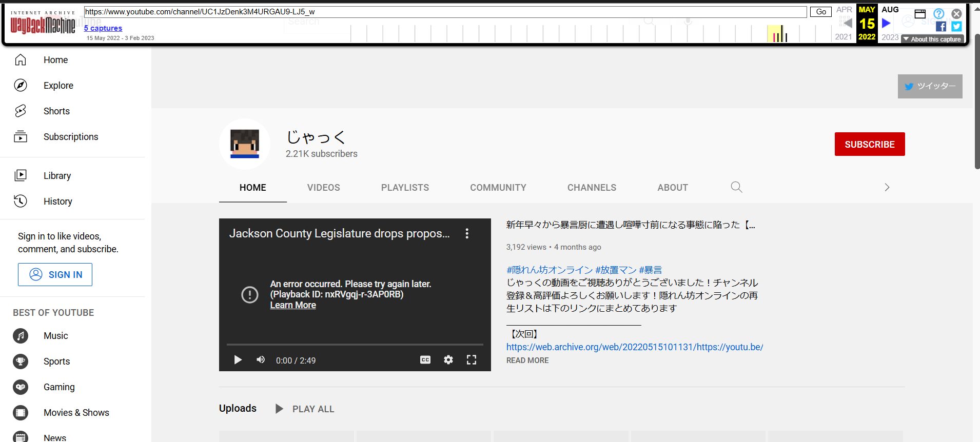Viewport: 980px width, 442px height.
Task: Click the Explore compass icon in sidebar
Action: coord(21,86)
